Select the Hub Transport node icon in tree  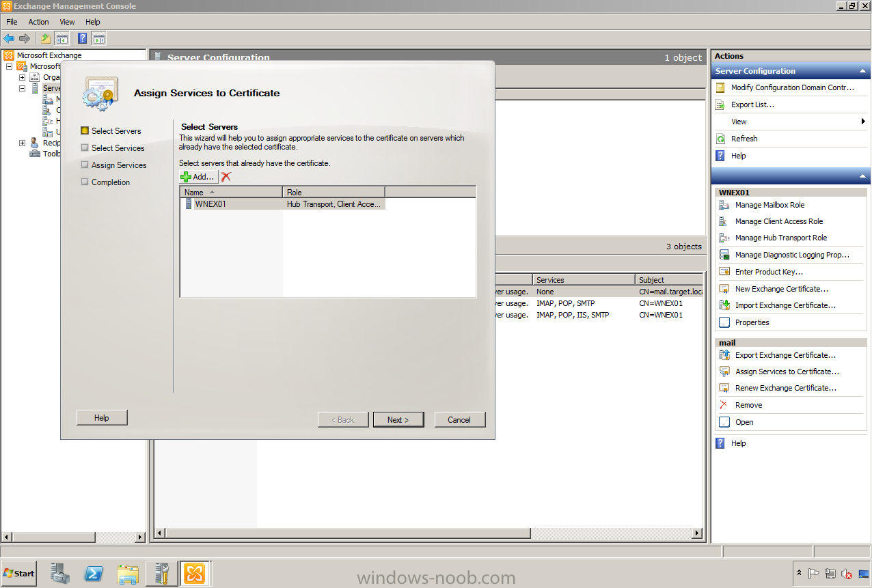pos(48,121)
